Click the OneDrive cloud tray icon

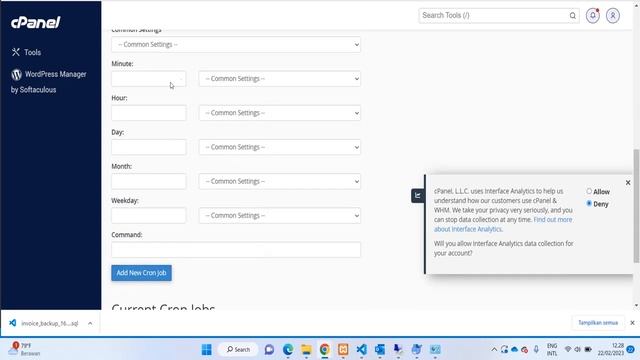pyautogui.click(x=515, y=349)
